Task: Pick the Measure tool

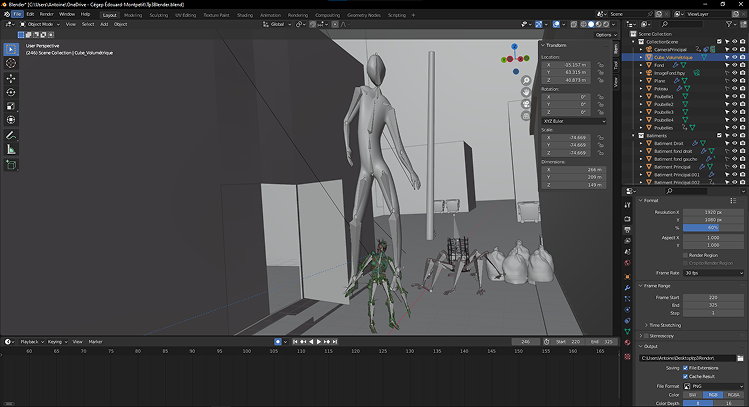Action: (x=11, y=149)
